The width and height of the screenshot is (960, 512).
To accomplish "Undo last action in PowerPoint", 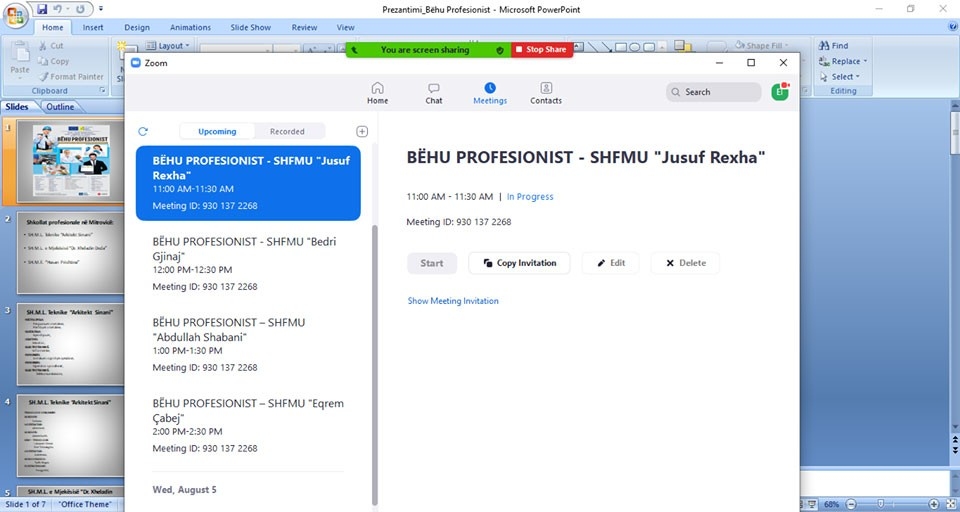I will pos(57,9).
